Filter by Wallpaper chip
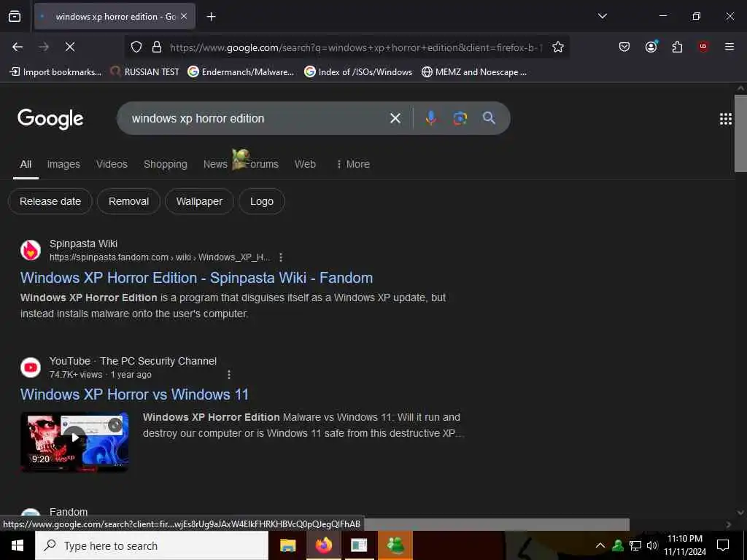This screenshot has height=560, width=747. 199,201
